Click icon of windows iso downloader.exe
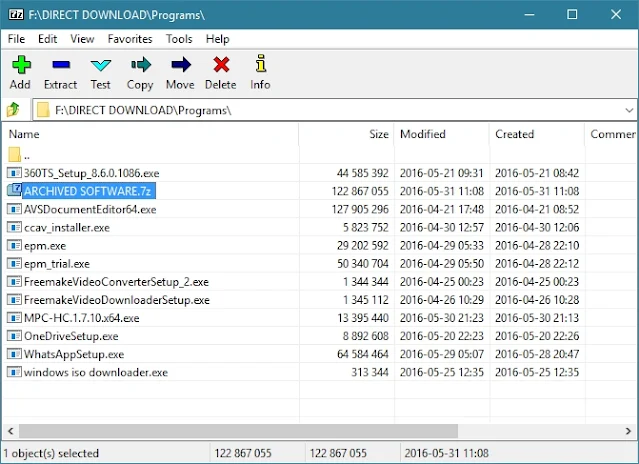The height and width of the screenshot is (464, 639). click(x=14, y=372)
